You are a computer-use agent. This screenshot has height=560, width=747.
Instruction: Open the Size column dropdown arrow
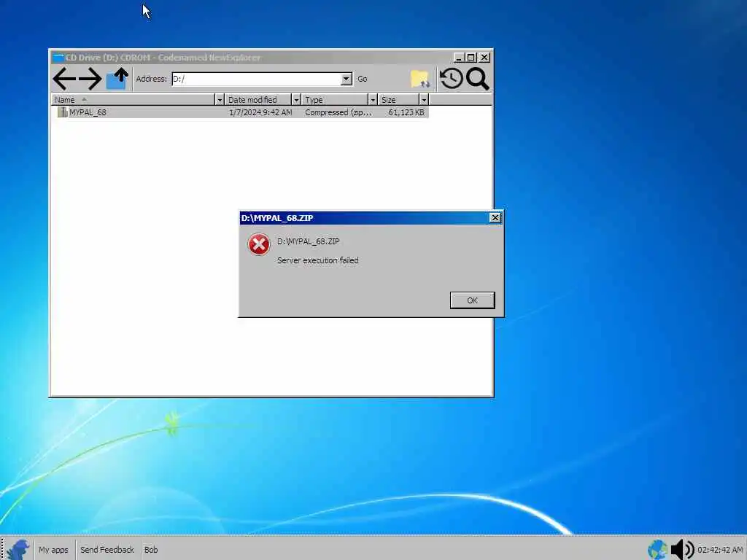pyautogui.click(x=424, y=100)
